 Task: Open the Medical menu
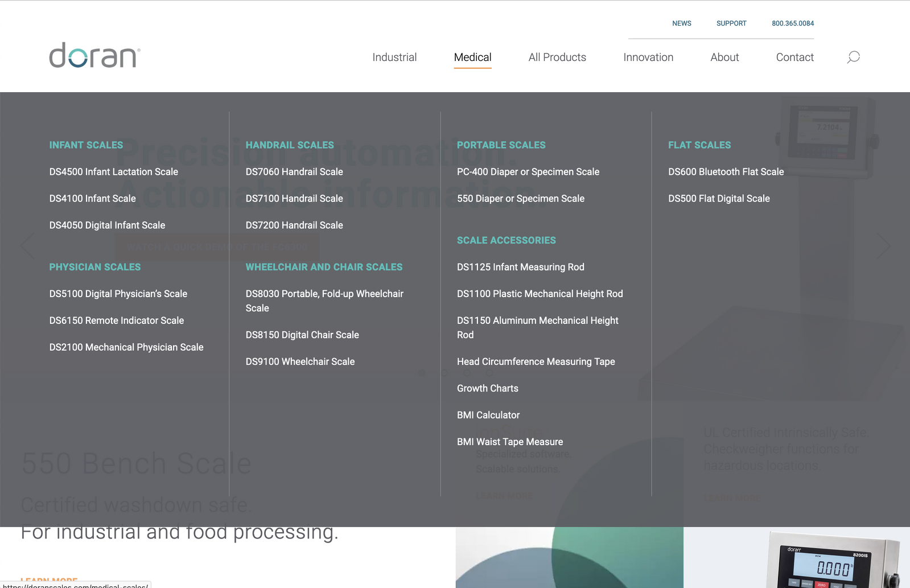coord(472,57)
